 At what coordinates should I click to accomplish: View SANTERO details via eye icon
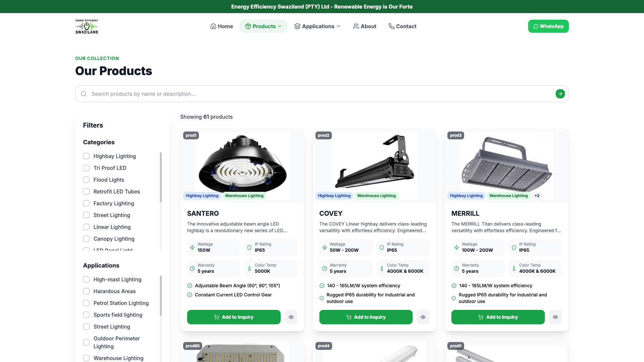click(x=291, y=317)
